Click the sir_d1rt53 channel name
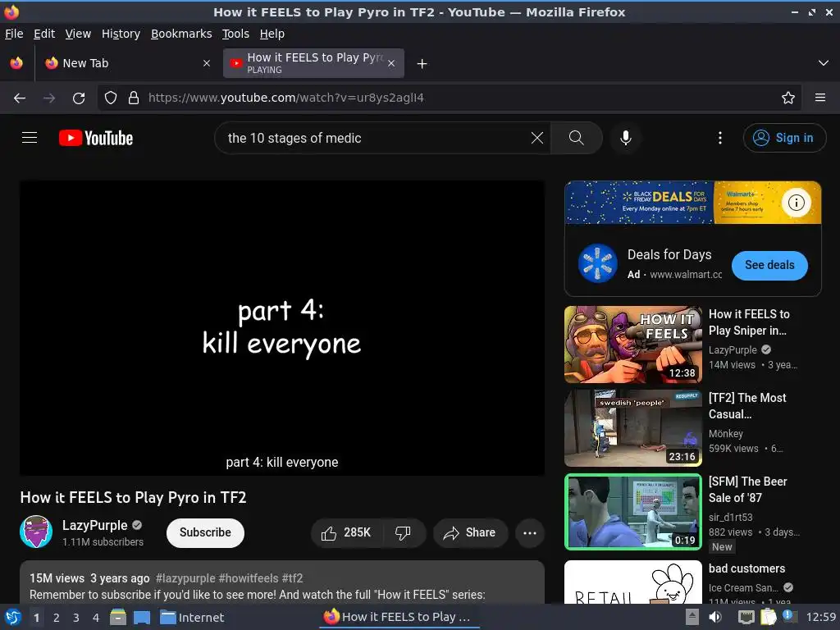Viewport: 840px width, 630px height. pos(730,517)
